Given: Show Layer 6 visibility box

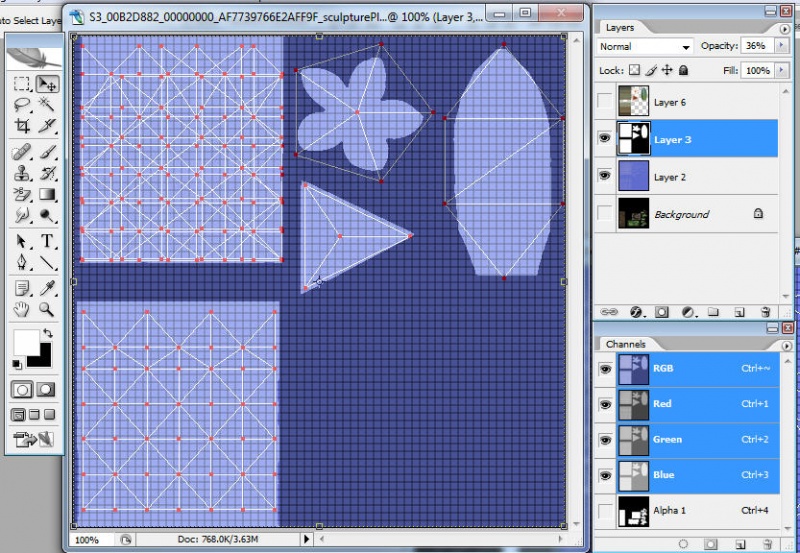Looking at the screenshot, I should (604, 102).
